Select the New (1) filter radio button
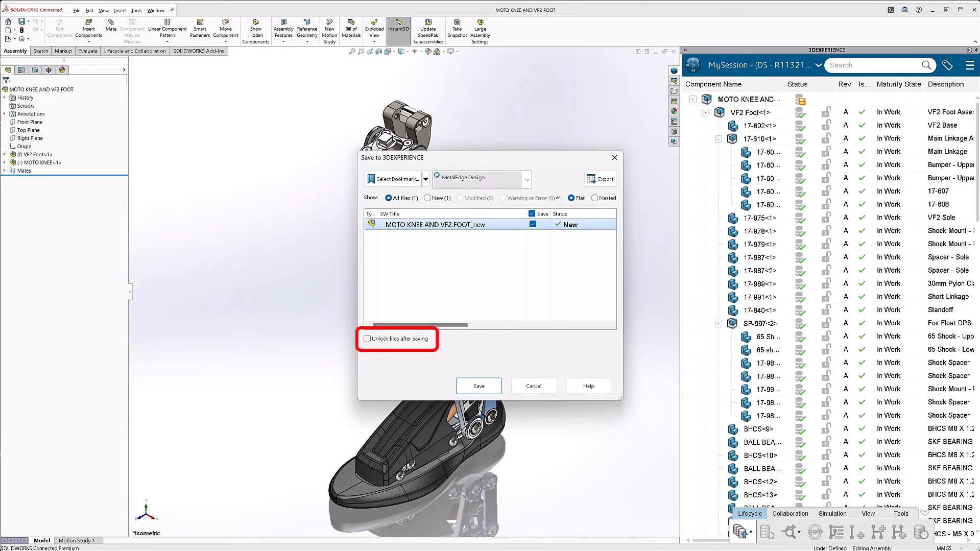The height and width of the screenshot is (551, 980). pyautogui.click(x=427, y=198)
